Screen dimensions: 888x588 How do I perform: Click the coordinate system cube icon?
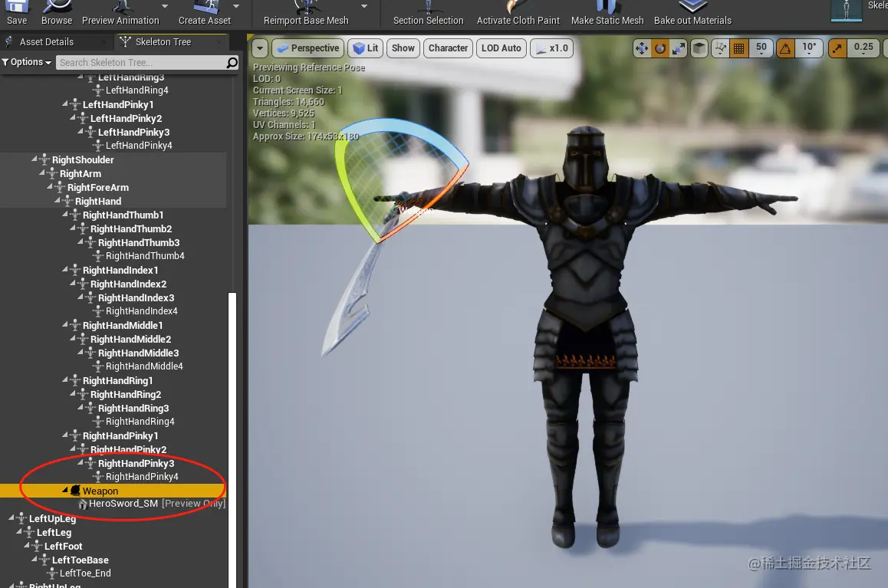point(699,48)
